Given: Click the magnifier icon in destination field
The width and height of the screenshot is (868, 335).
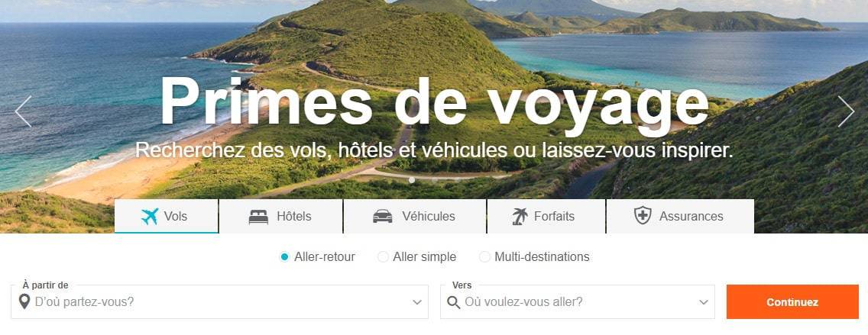Looking at the screenshot, I should 454,302.
